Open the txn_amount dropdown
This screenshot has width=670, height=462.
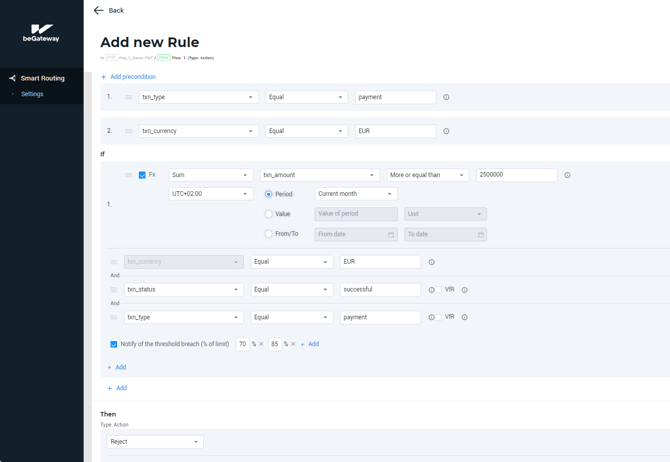click(x=320, y=175)
